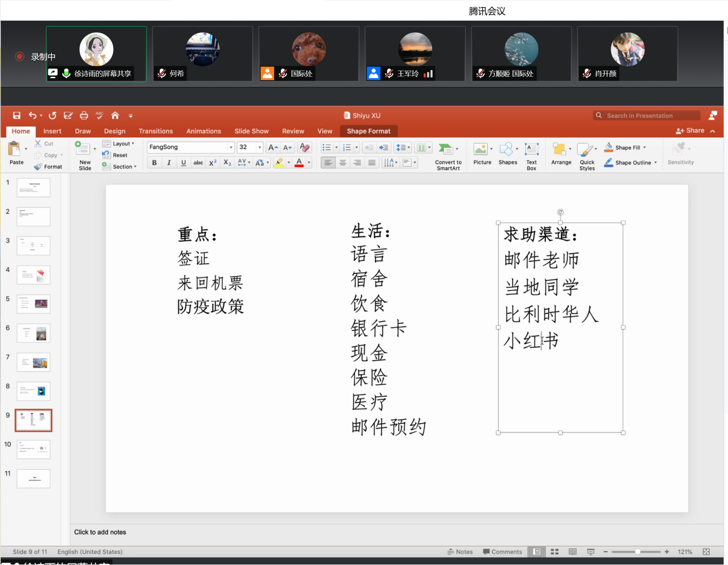Click the Share button
This screenshot has height=565, width=728.
click(690, 130)
